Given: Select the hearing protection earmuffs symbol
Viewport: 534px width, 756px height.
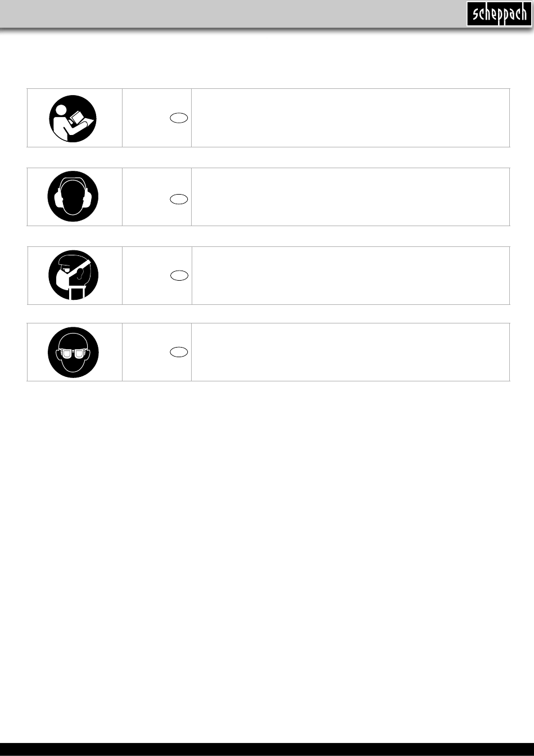Looking at the screenshot, I should (73, 196).
